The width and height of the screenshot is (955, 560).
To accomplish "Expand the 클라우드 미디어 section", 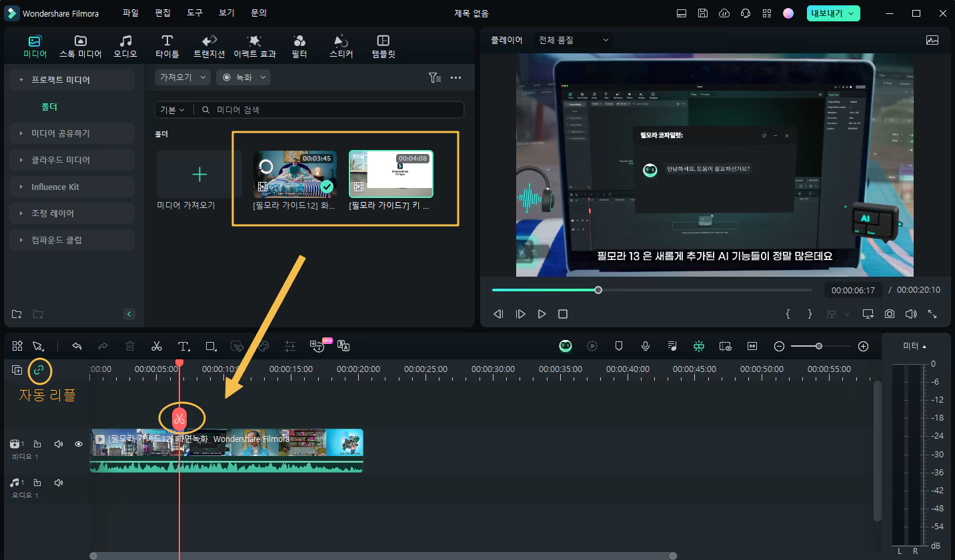I will click(x=72, y=160).
